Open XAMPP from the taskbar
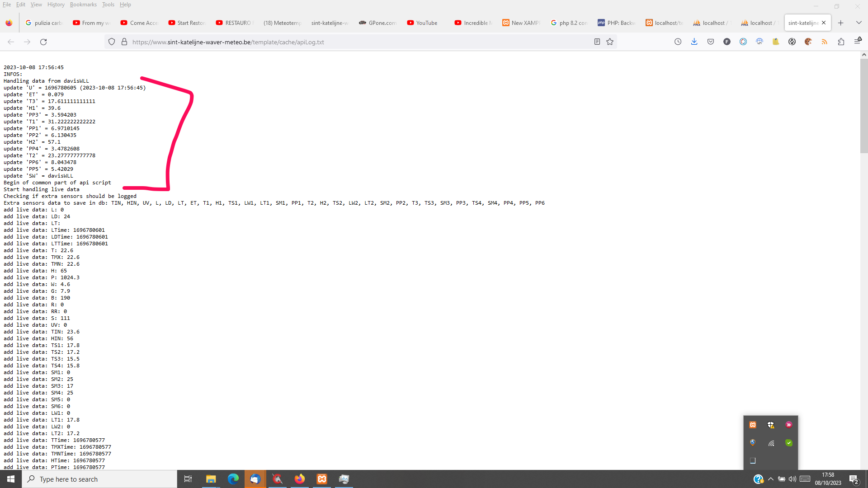Image resolution: width=868 pixels, height=488 pixels. pyautogui.click(x=321, y=479)
